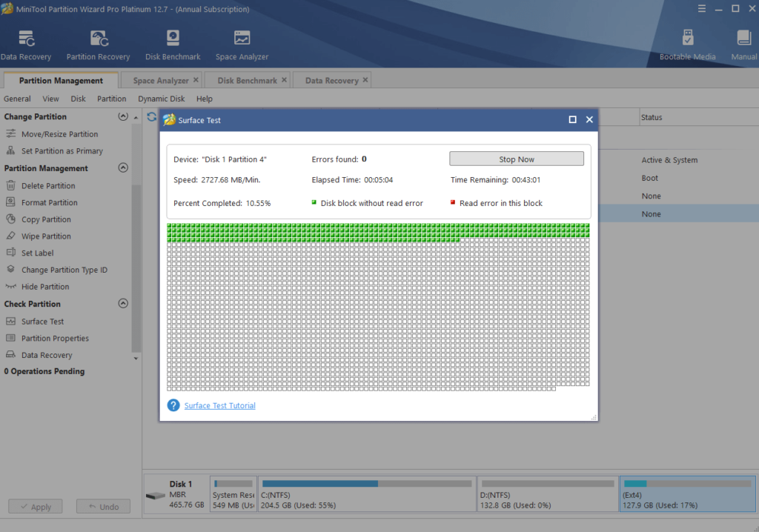
Task: Switch to the Space Analyzer tab
Action: 161,80
